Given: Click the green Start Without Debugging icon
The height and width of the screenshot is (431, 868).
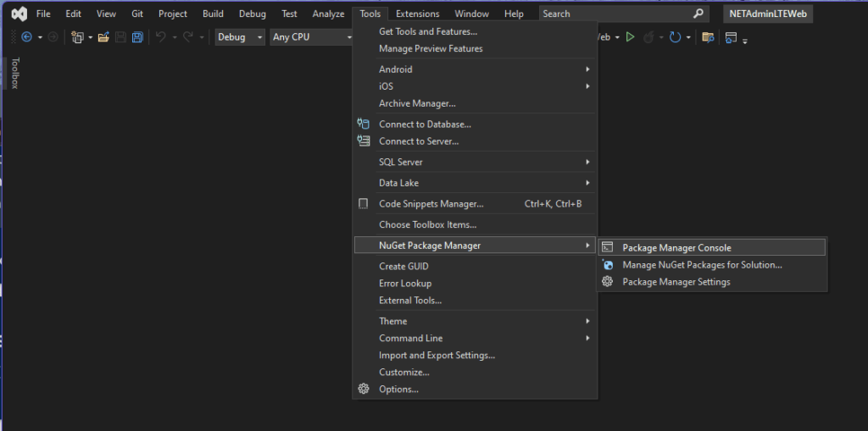Looking at the screenshot, I should coord(630,37).
